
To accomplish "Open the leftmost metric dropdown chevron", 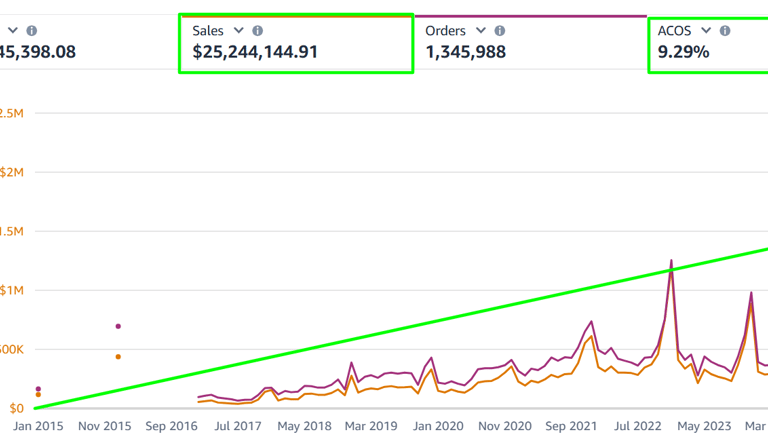I will [x=13, y=30].
